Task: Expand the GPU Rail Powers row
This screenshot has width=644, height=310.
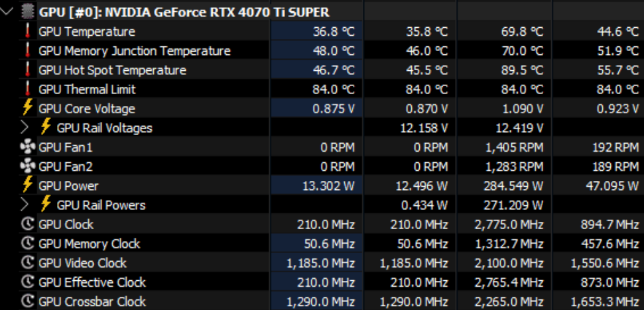Action: point(25,205)
